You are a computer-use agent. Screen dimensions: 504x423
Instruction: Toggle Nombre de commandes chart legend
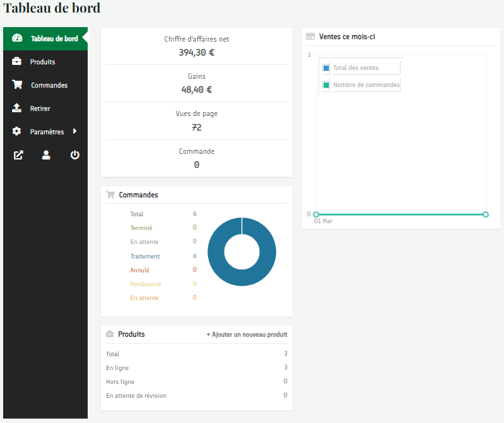(x=366, y=85)
